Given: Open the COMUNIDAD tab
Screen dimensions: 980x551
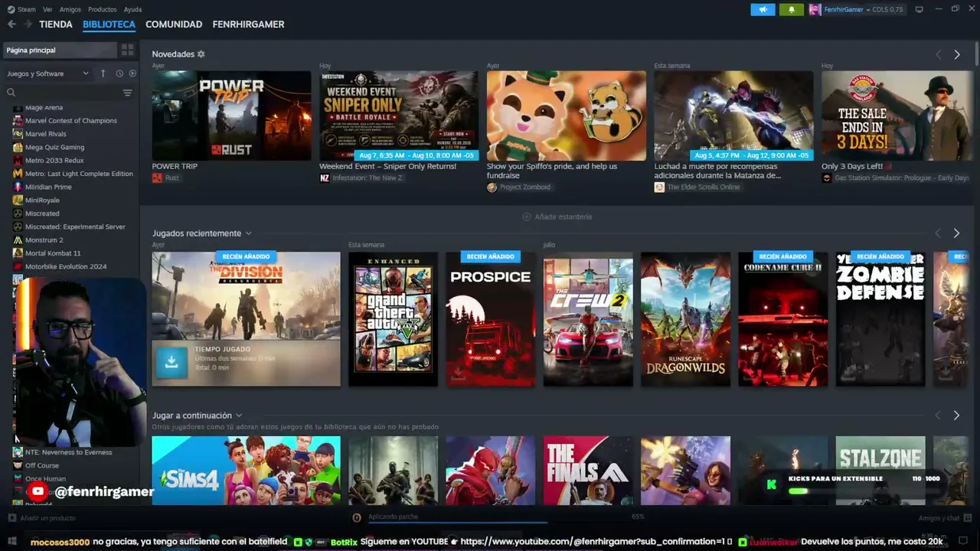Looking at the screenshot, I should 174,24.
